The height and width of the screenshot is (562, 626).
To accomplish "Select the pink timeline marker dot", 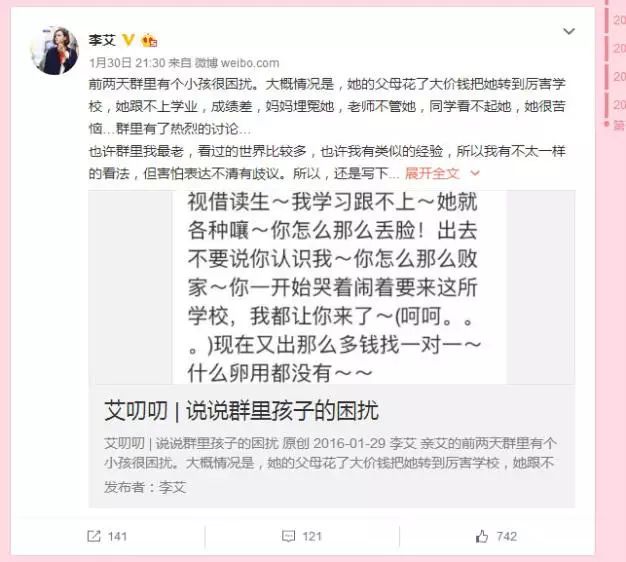I will (x=606, y=124).
